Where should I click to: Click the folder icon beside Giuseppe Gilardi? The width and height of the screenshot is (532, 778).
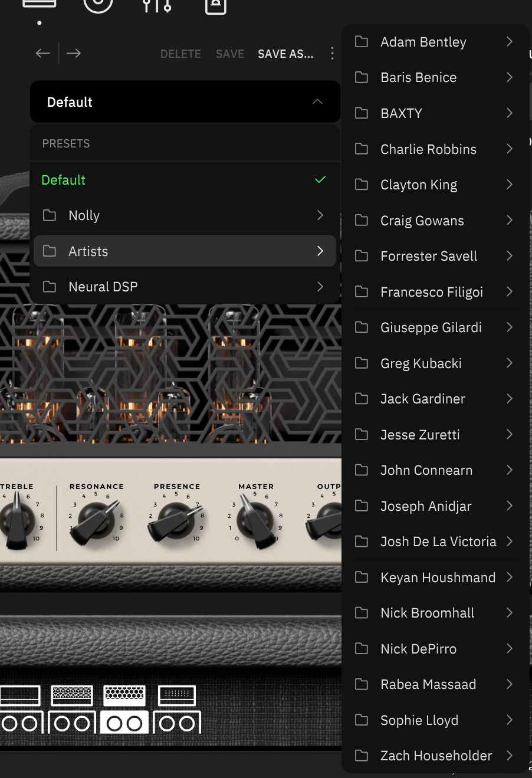pos(362,327)
